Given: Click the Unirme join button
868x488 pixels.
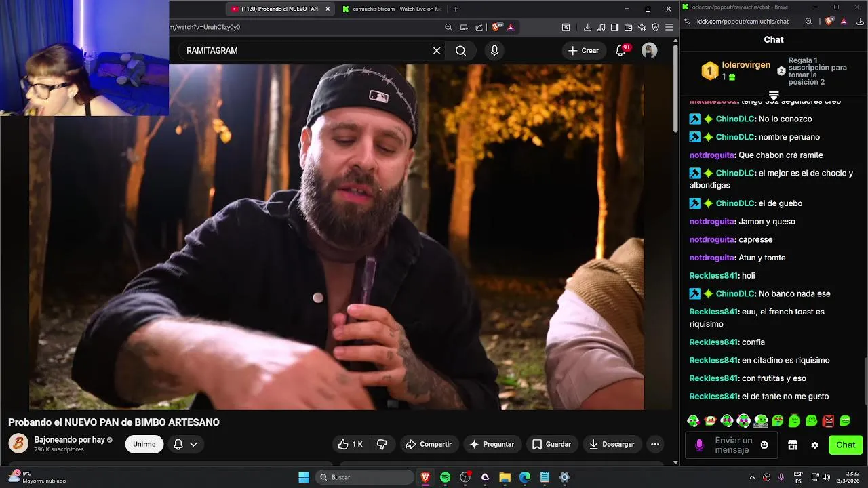Looking at the screenshot, I should [144, 445].
